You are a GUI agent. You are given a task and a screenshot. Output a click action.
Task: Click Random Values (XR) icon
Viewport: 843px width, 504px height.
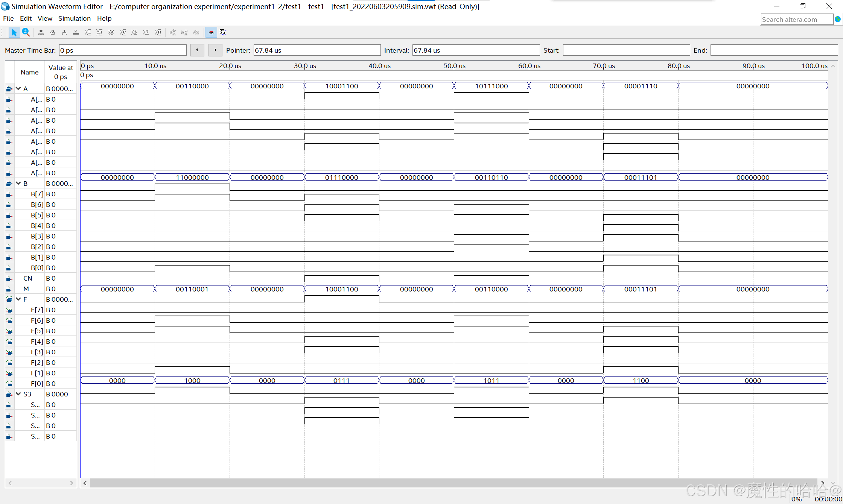(158, 32)
